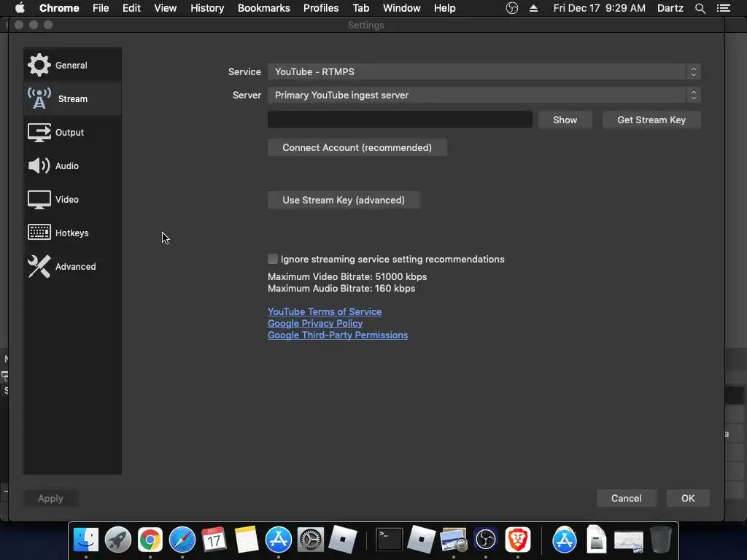The height and width of the screenshot is (560, 747).
Task: Open the Edit menu
Action: (x=131, y=8)
